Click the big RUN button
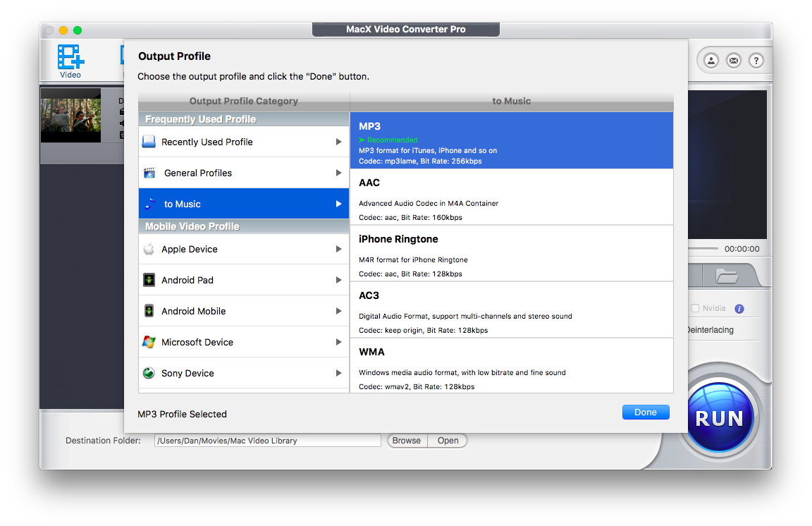The image size is (812, 526). click(x=720, y=417)
